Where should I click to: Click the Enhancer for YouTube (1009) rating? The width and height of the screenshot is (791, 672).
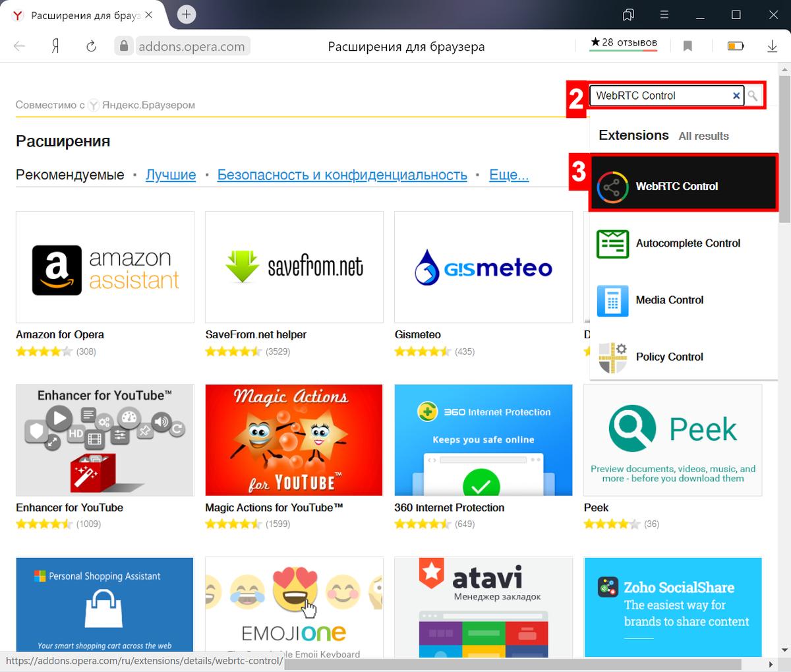tap(44, 524)
